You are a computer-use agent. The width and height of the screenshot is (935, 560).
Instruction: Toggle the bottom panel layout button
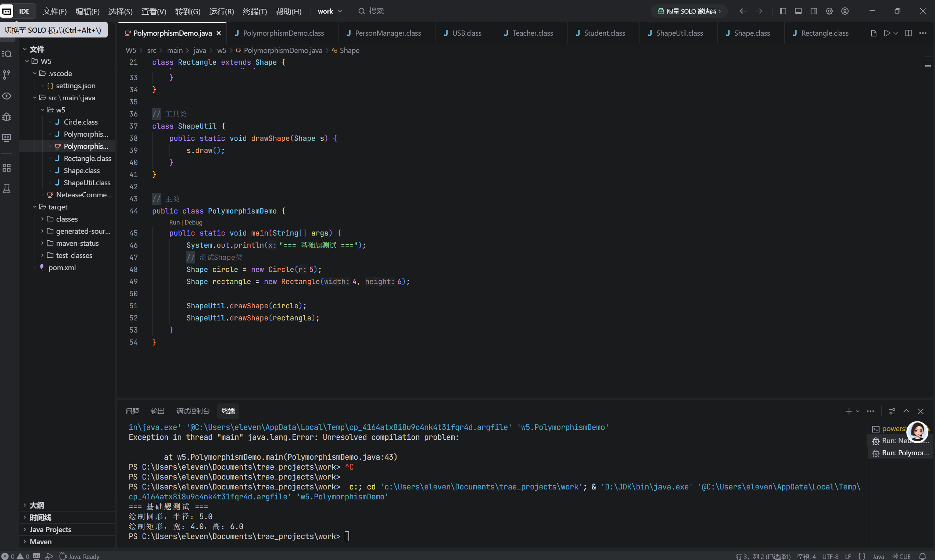click(x=798, y=11)
